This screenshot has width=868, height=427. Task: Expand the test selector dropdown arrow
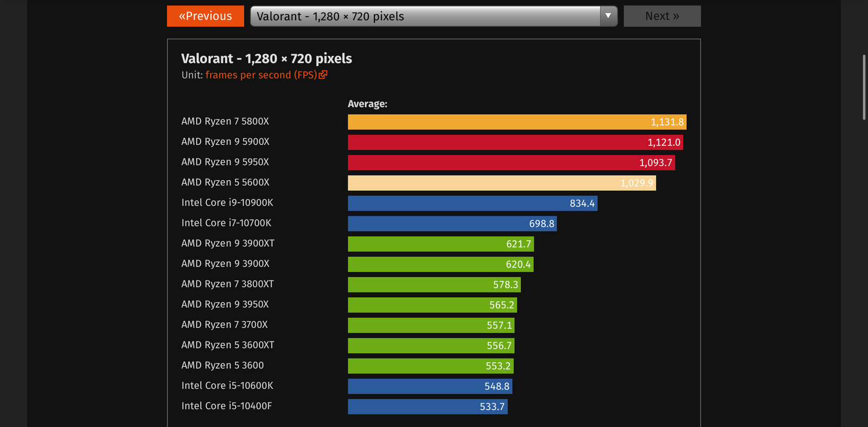[x=608, y=16]
